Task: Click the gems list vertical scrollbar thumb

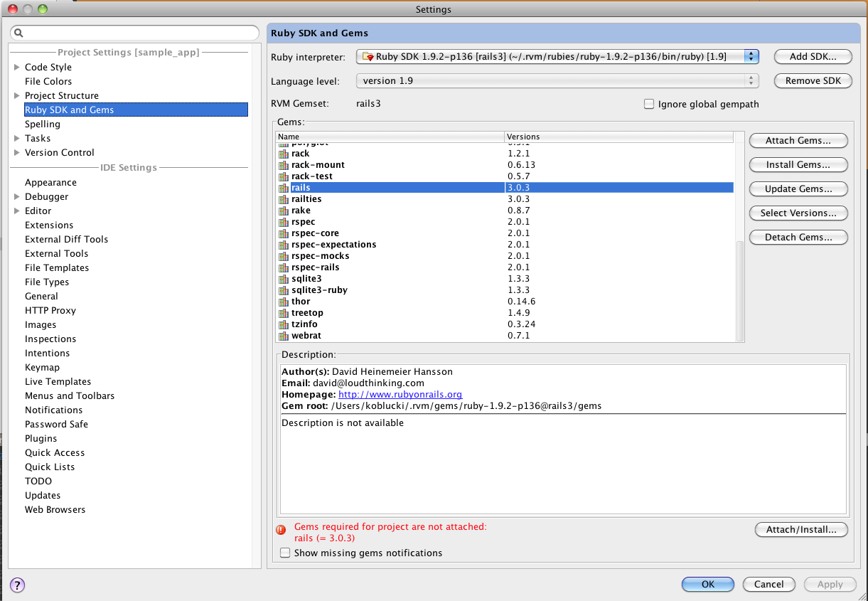Action: [739, 290]
